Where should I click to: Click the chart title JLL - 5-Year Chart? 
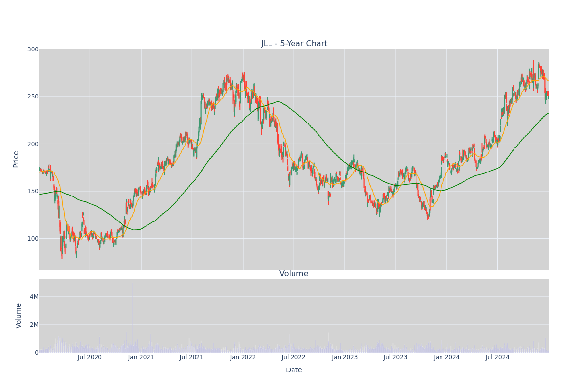click(294, 44)
